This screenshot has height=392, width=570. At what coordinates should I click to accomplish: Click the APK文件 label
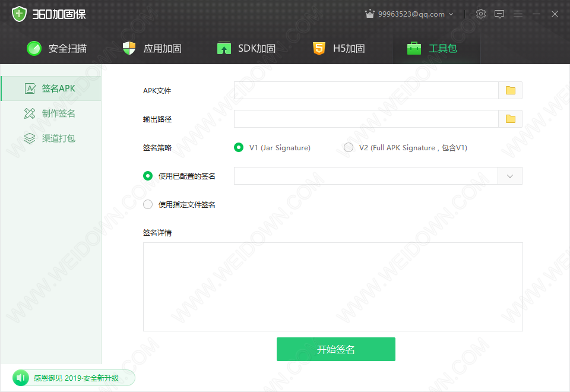[157, 90]
